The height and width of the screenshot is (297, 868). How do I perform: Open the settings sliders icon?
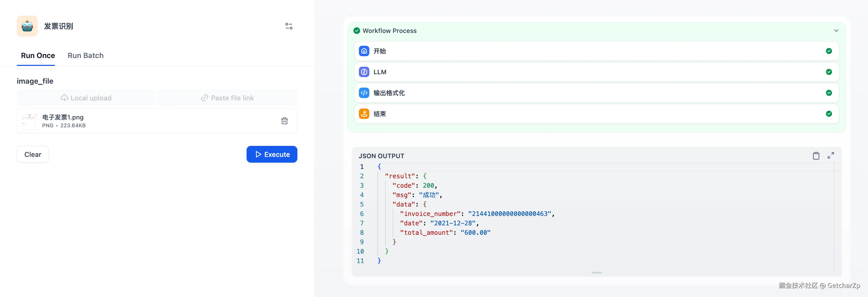[x=289, y=26]
